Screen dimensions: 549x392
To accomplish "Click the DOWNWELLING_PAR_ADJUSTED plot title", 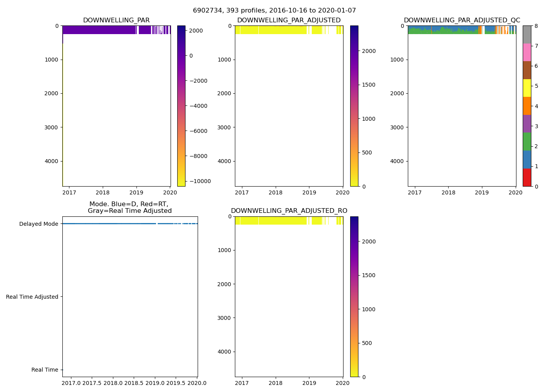I will coord(289,20).
